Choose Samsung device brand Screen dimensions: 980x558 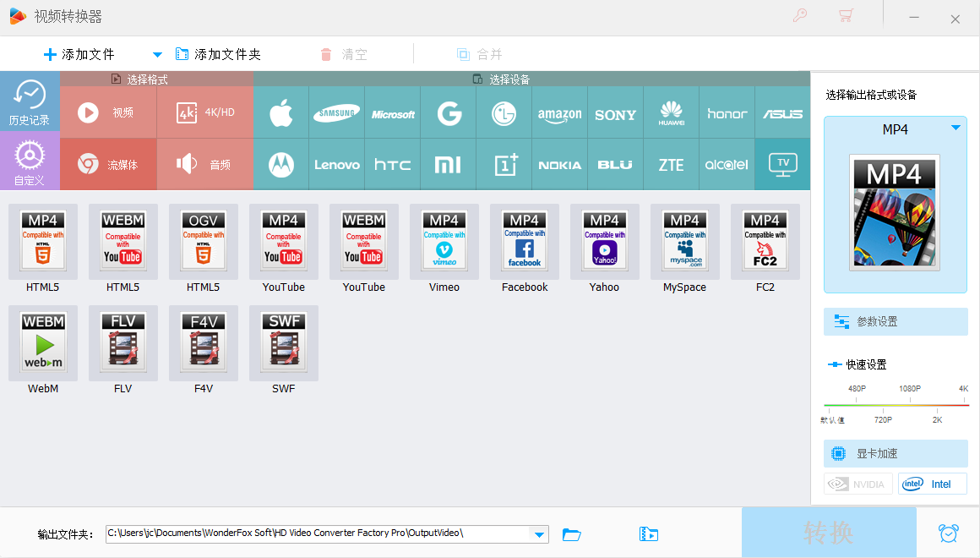point(336,112)
